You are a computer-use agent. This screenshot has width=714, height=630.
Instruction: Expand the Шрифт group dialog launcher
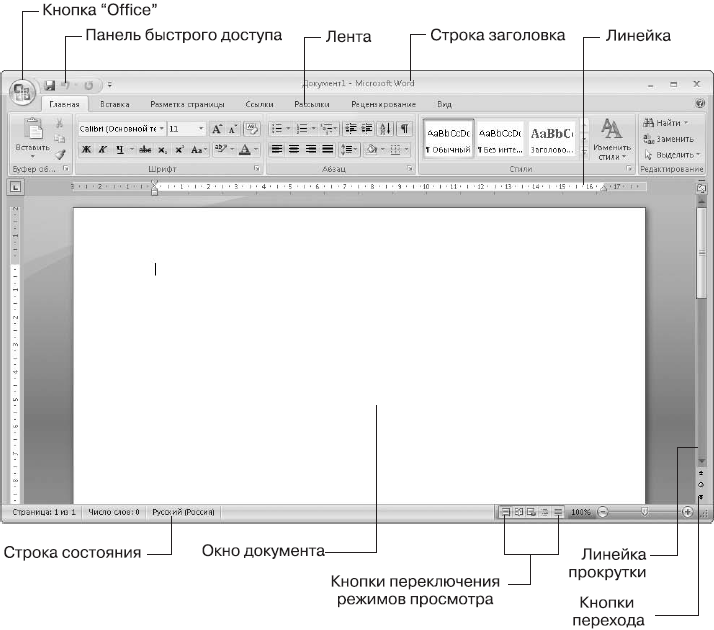click(x=258, y=171)
